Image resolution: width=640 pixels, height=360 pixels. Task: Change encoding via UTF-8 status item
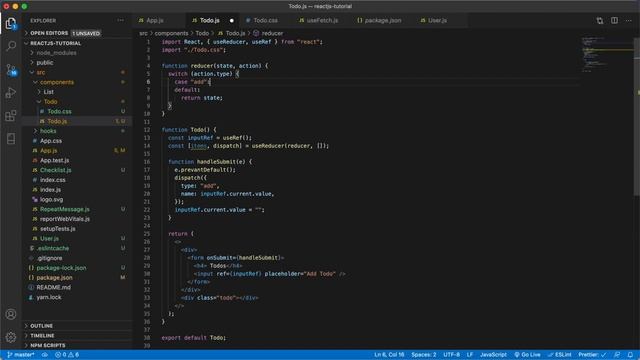click(x=451, y=355)
